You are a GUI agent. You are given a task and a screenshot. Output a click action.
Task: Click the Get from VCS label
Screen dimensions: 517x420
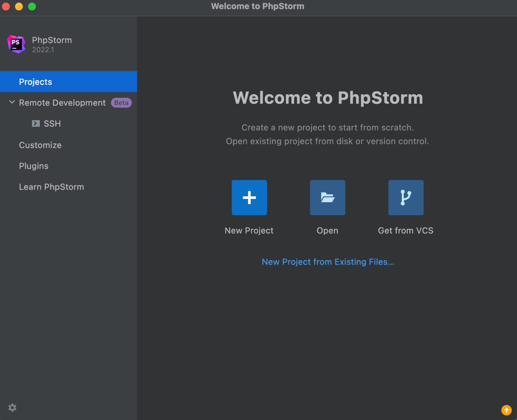click(406, 231)
